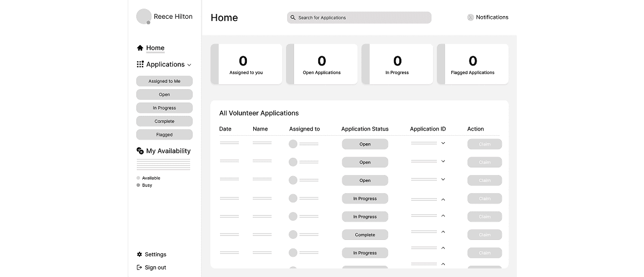Select the sidebar Complete filter button
644x277 pixels.
tap(164, 121)
